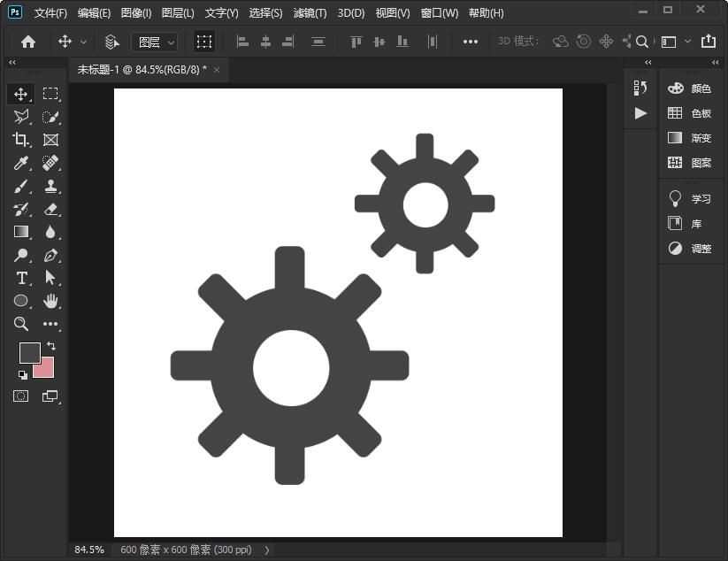
Task: Toggle Show Transform Controls
Action: 204,42
